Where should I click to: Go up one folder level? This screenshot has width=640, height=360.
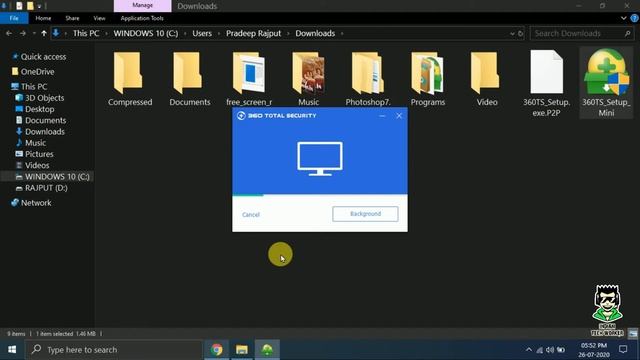tap(44, 33)
